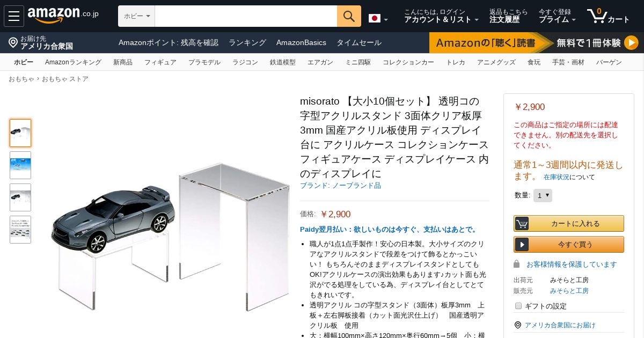Expand the アカウント＆リスト menu
The width and height of the screenshot is (644, 338).
(441, 19)
